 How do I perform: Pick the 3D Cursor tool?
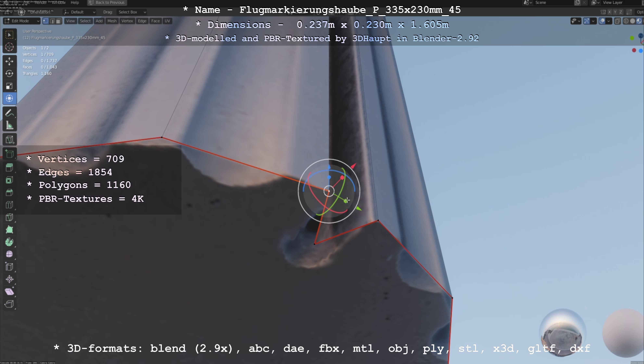(9, 47)
